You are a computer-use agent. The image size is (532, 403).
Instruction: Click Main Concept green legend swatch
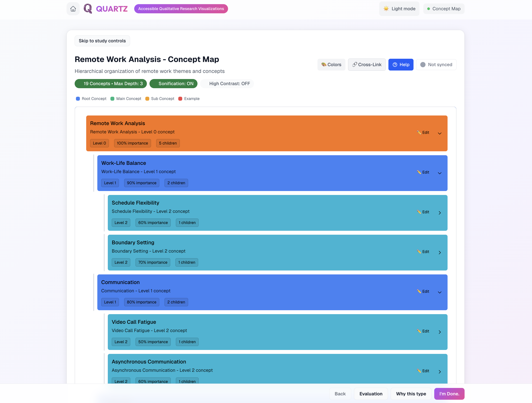112,99
